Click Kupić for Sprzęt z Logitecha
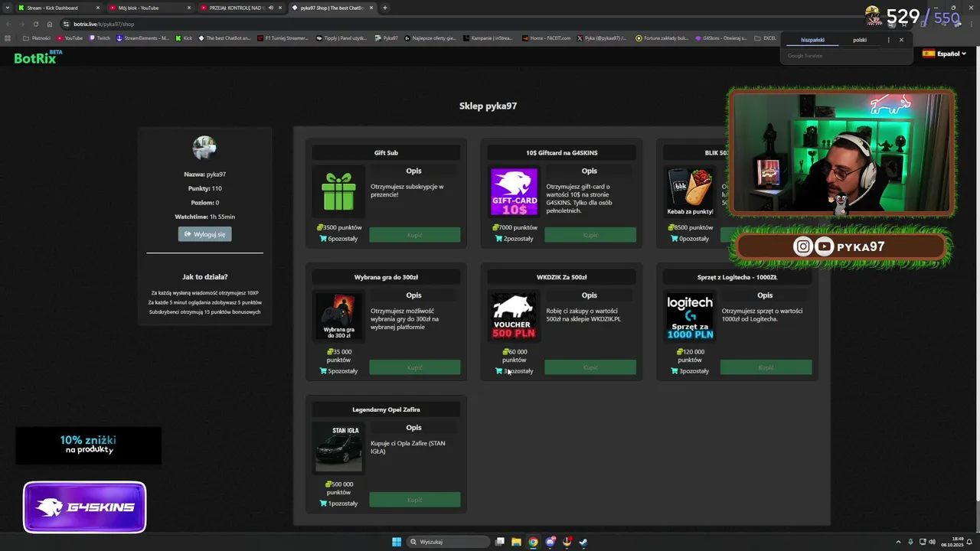This screenshot has width=980, height=551. click(766, 367)
